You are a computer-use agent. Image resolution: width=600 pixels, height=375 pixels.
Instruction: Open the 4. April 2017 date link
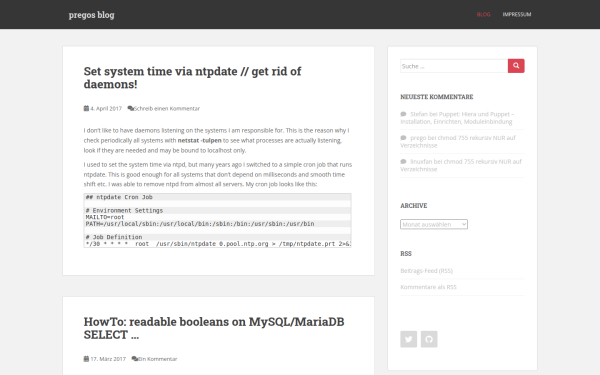(106, 108)
